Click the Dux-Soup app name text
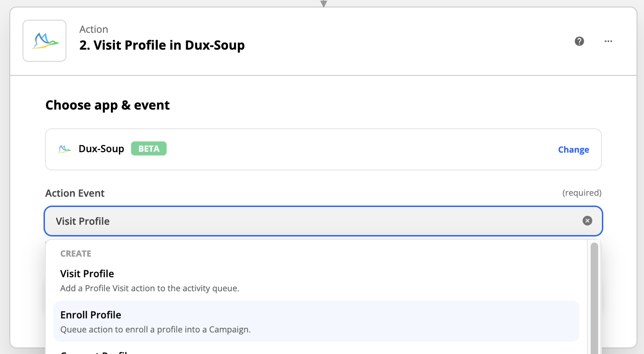Image resolution: width=644 pixels, height=354 pixels. (102, 149)
